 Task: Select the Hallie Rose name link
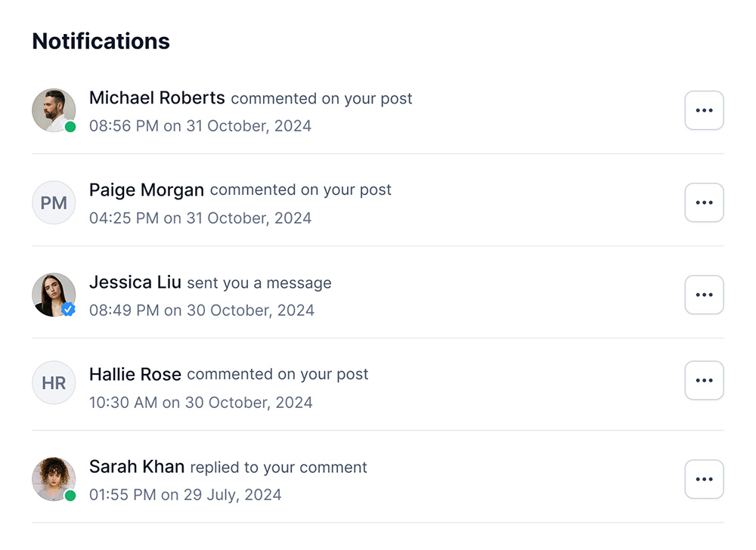tap(135, 374)
